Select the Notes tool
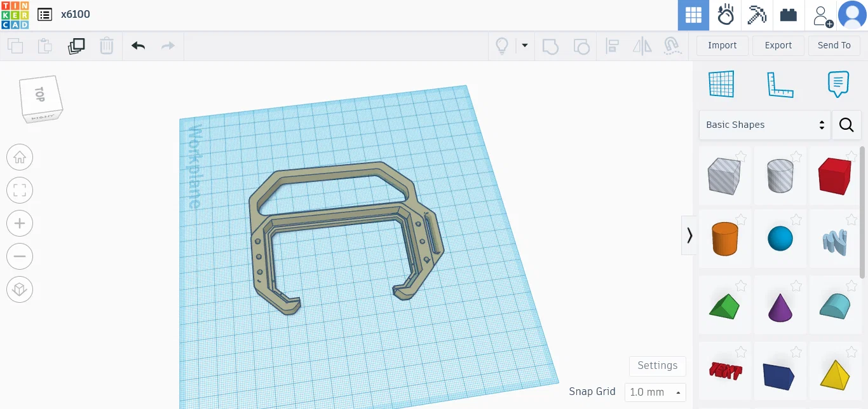The width and height of the screenshot is (868, 409). [x=838, y=84]
